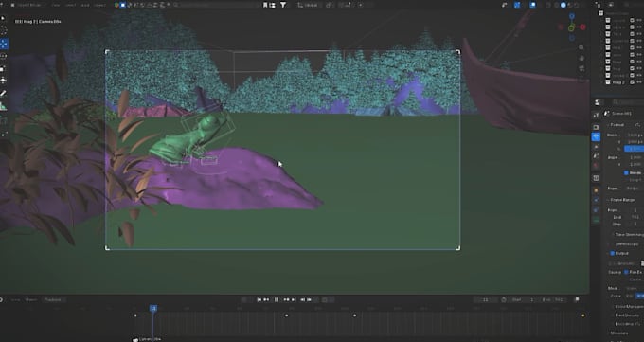Image resolution: width=644 pixels, height=342 pixels.
Task: Select the frog 2 collection in outliner
Action: [618, 82]
